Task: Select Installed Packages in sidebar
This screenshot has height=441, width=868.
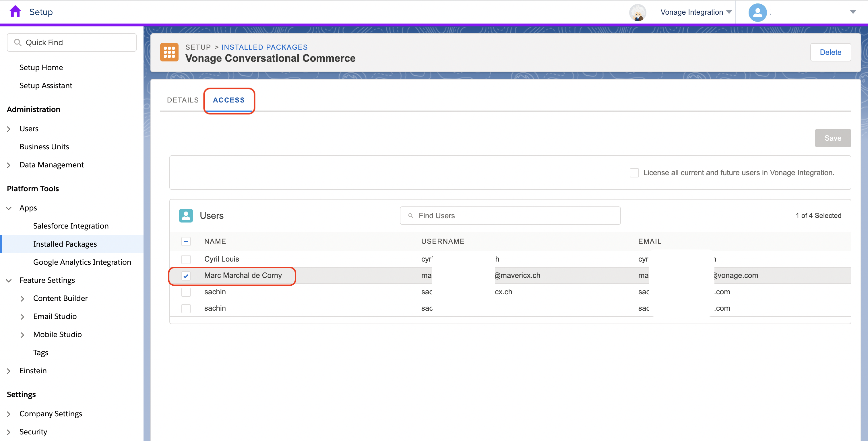Action: pyautogui.click(x=65, y=244)
